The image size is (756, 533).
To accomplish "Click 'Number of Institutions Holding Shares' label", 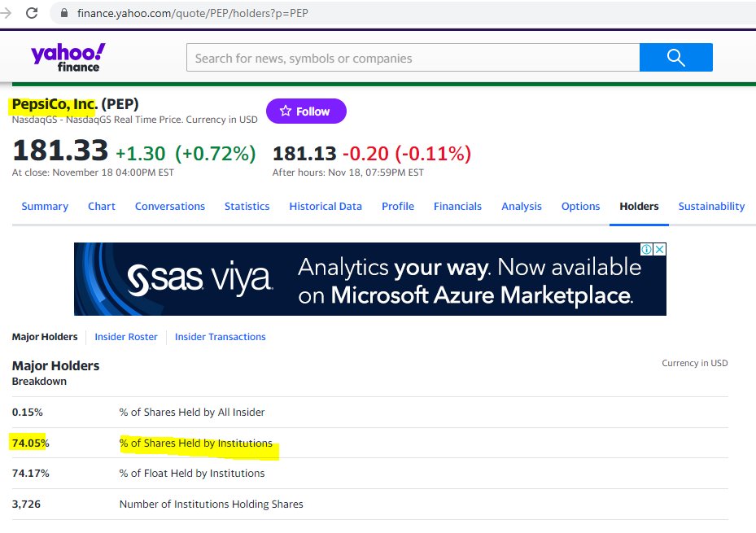I will (x=212, y=504).
